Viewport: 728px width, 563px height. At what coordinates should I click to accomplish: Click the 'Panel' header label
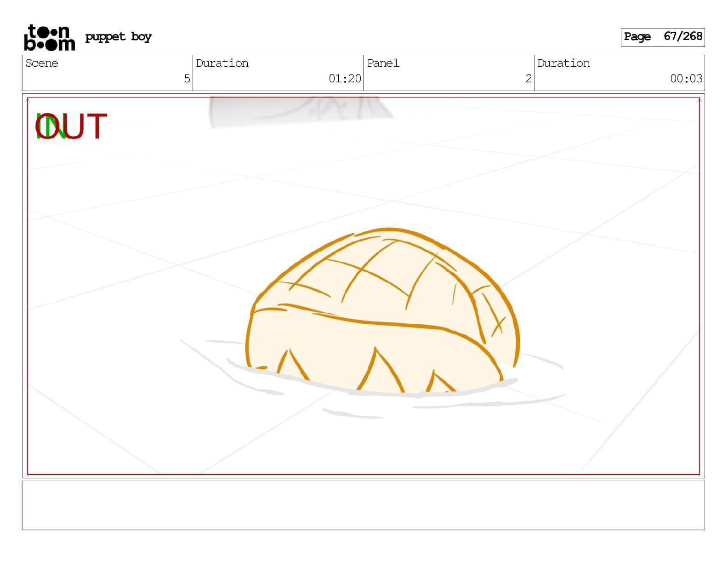tap(383, 63)
